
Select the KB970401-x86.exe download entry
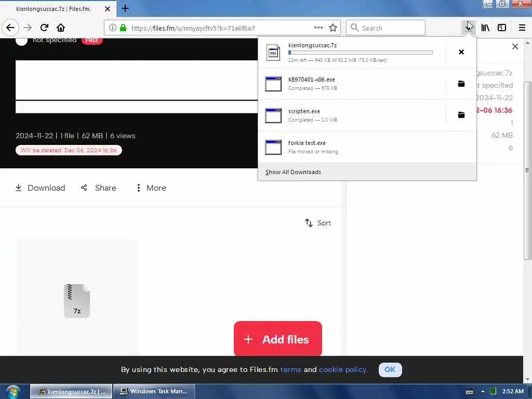(352, 84)
